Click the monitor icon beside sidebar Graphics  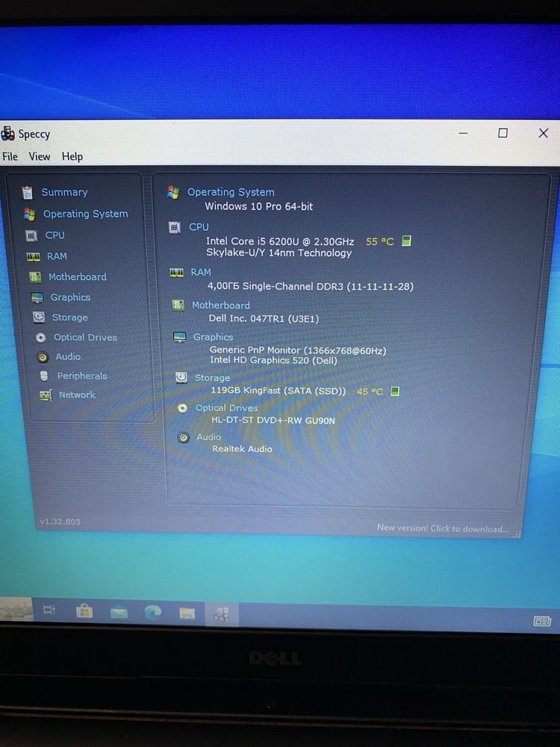(37, 298)
